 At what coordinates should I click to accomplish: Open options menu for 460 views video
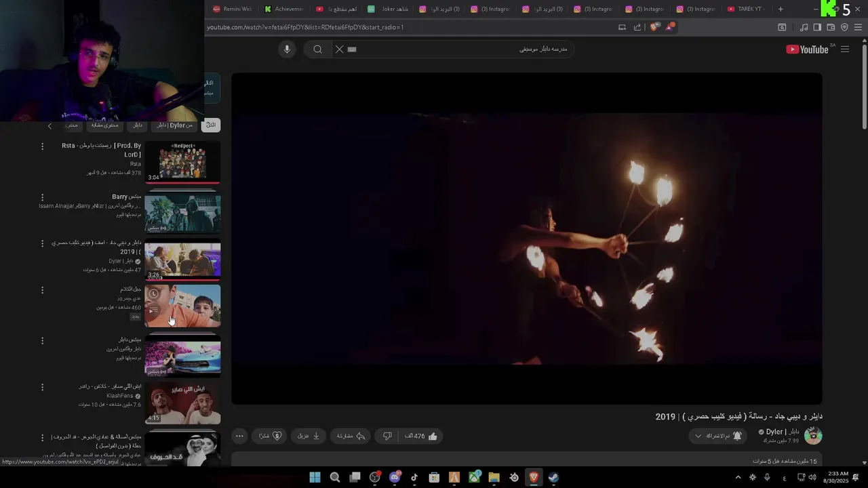(42, 290)
